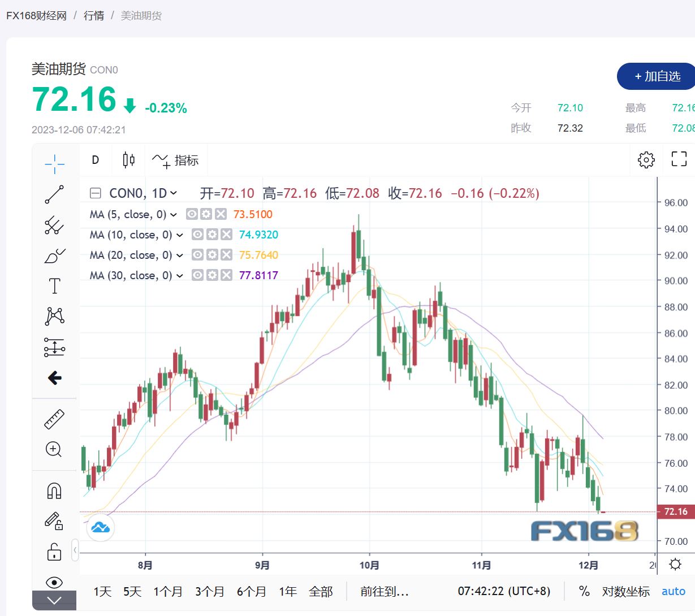Select the ruler measure tool

(x=54, y=419)
